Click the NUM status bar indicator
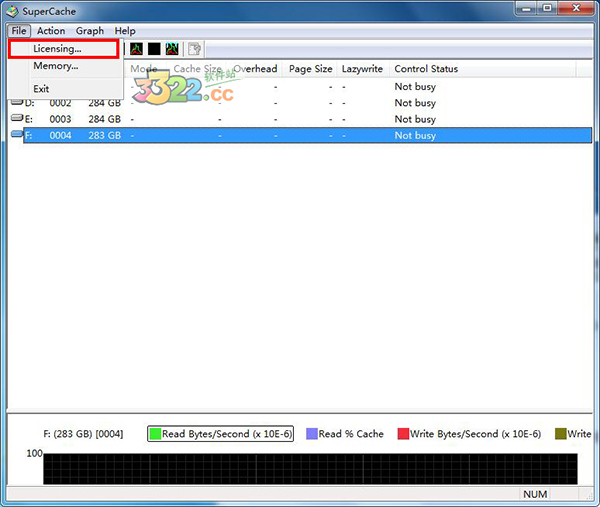 (x=535, y=494)
